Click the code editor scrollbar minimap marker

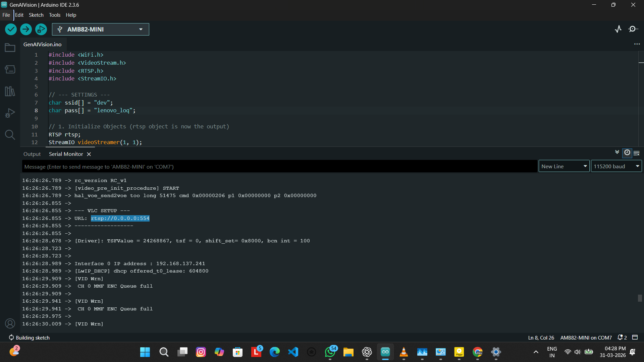point(641,63)
